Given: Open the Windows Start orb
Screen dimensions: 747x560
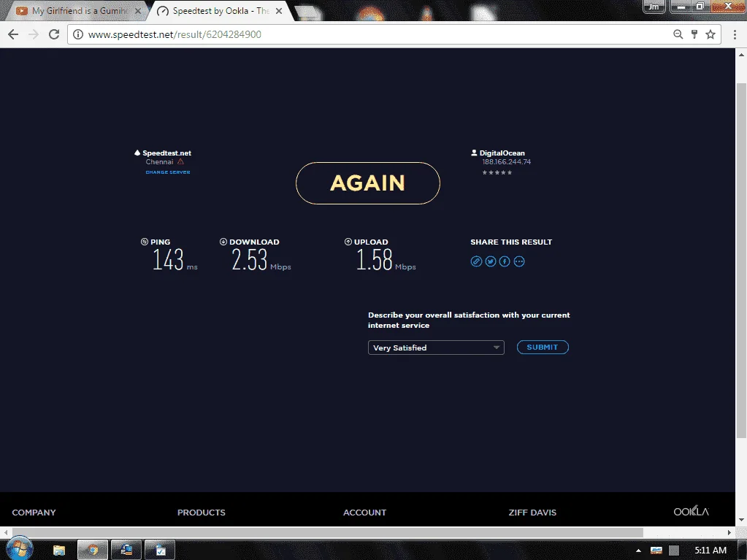Looking at the screenshot, I should click(x=19, y=548).
